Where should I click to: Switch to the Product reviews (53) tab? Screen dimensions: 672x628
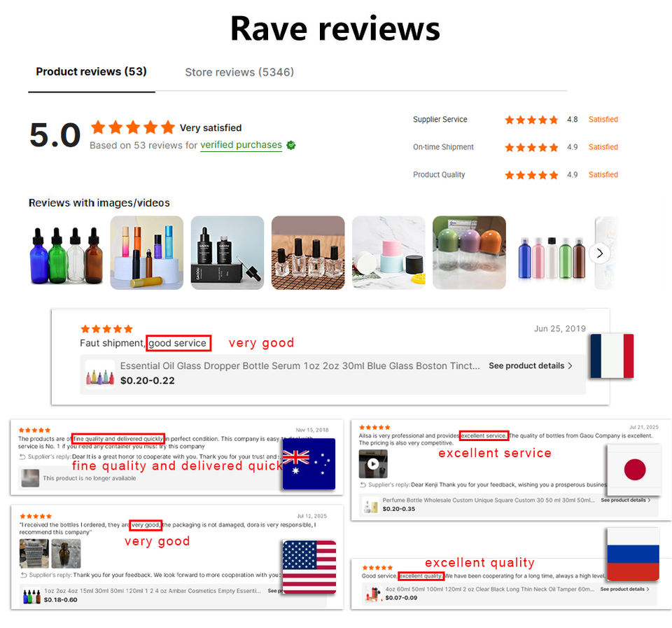91,71
